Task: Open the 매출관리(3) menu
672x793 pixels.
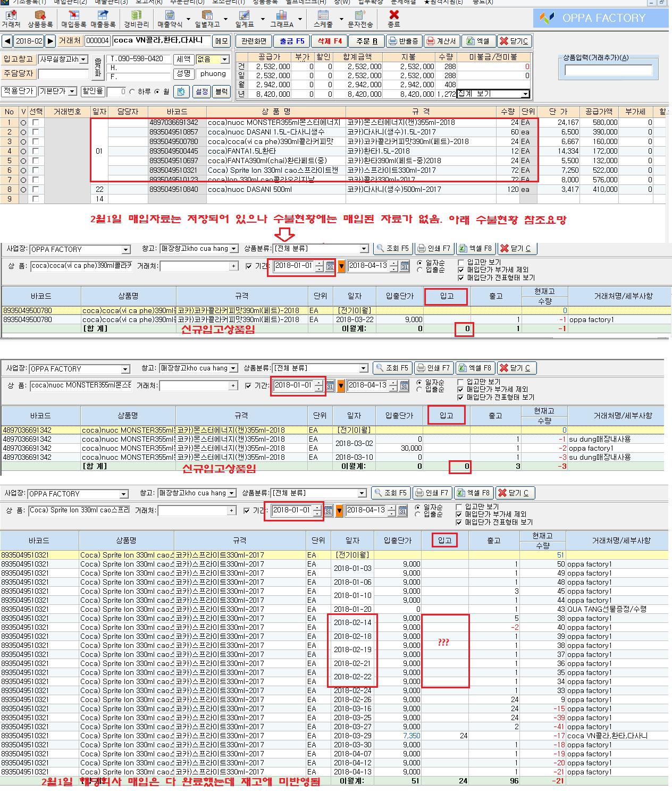Action: (x=111, y=3)
